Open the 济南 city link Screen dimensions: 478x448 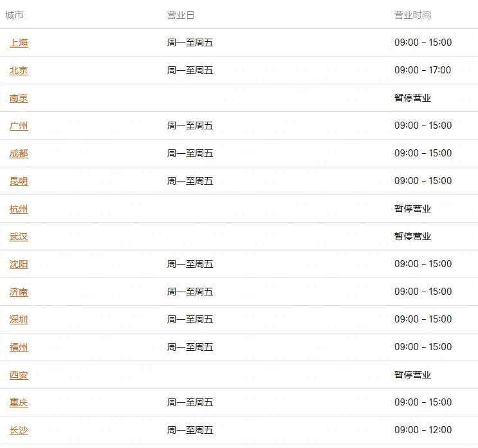click(x=19, y=292)
